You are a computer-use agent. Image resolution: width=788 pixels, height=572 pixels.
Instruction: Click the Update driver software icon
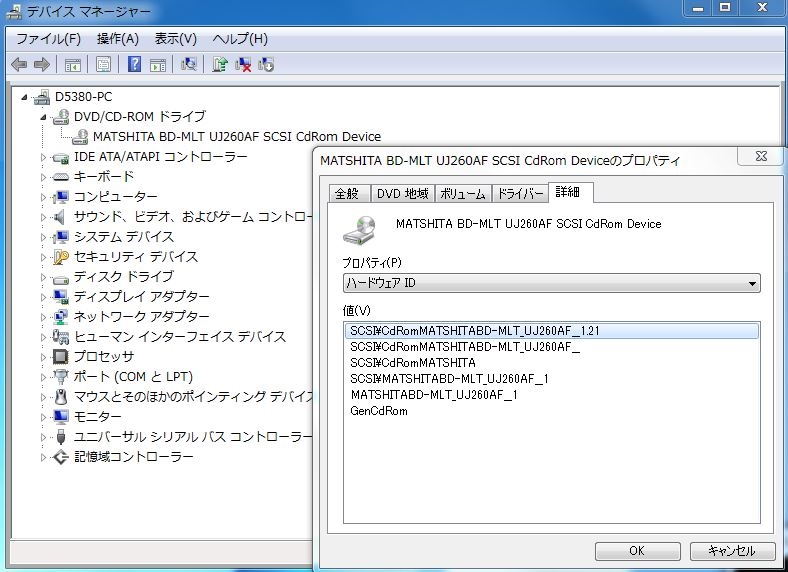(220, 64)
